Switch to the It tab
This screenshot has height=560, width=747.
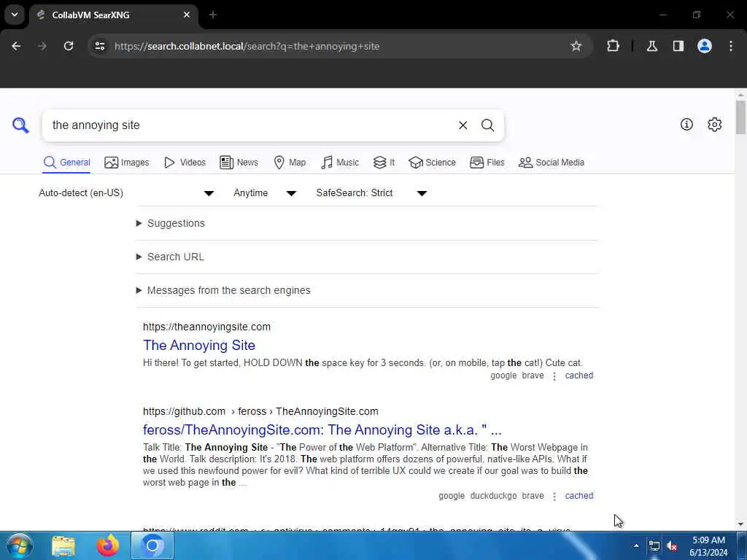(384, 163)
